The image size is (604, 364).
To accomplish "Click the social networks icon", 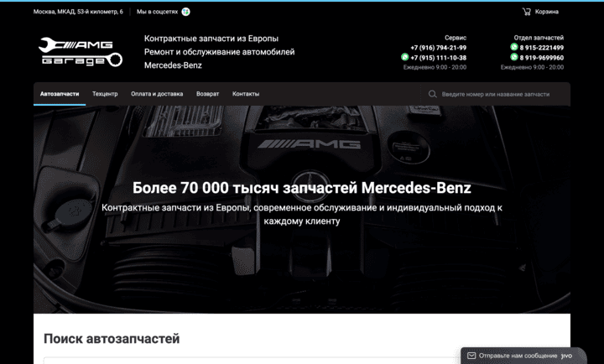I will click(x=185, y=12).
